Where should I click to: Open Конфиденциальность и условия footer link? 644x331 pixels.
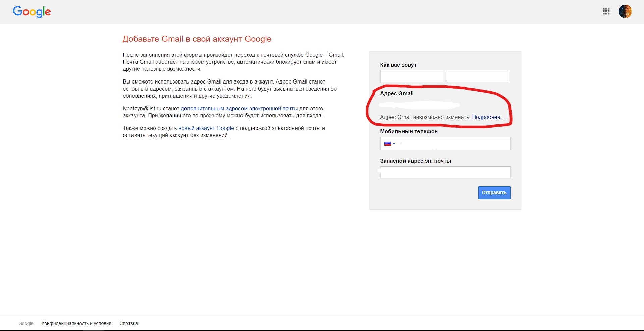(x=76, y=323)
